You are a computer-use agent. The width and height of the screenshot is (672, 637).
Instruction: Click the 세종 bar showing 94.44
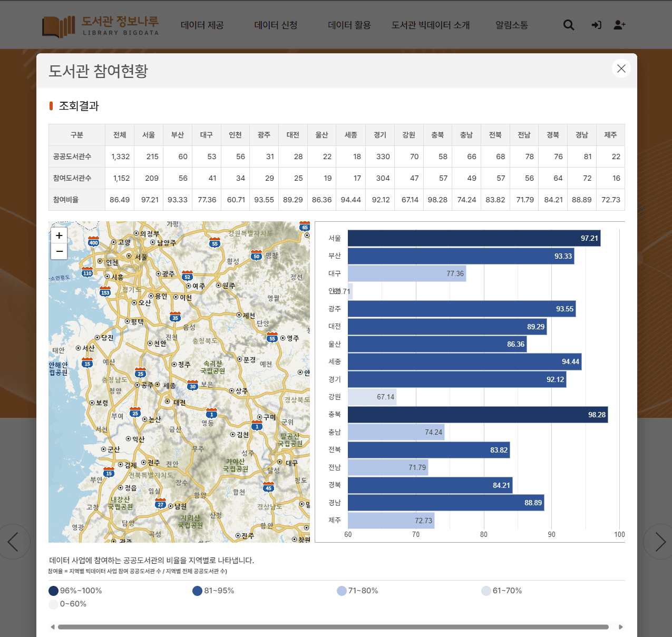point(464,361)
